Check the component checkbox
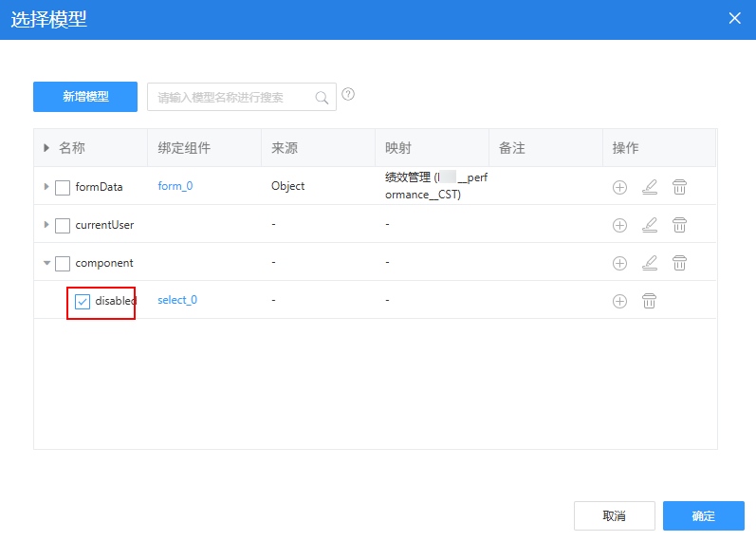The height and width of the screenshot is (541, 756). click(63, 264)
